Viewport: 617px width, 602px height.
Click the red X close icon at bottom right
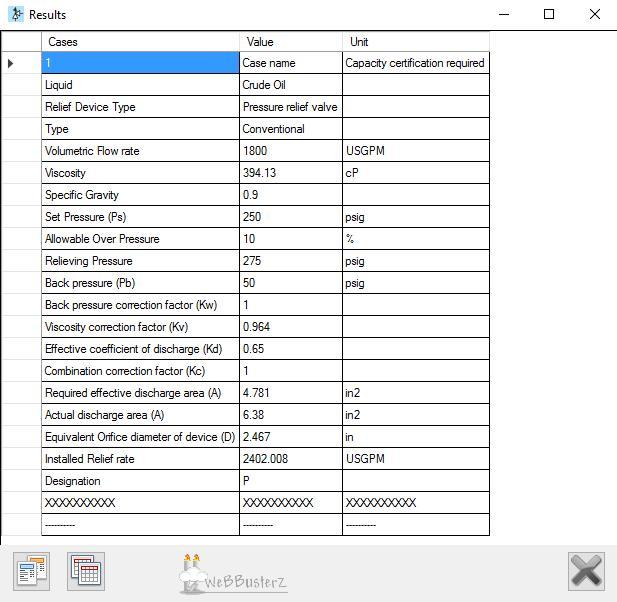586,571
